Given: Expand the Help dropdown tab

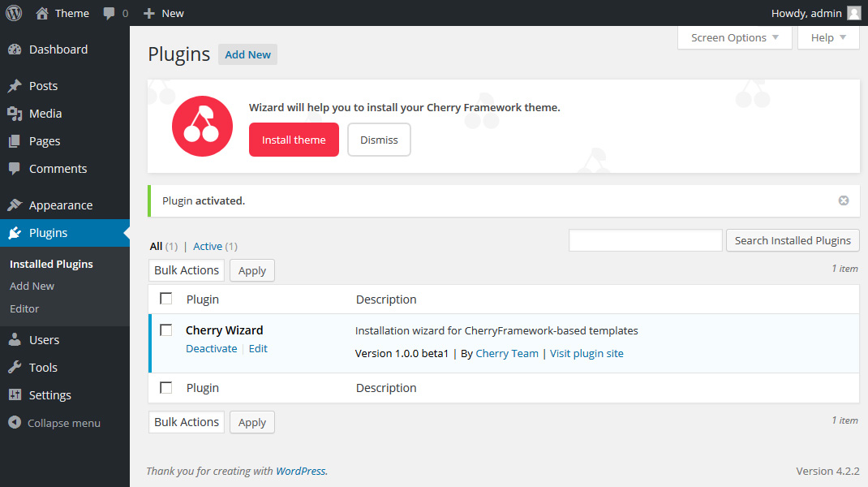Looking at the screenshot, I should [x=828, y=37].
